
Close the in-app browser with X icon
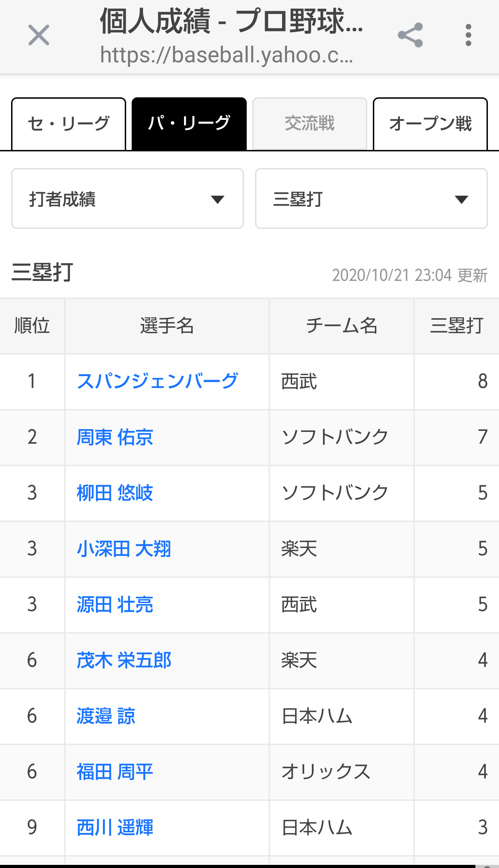(39, 35)
